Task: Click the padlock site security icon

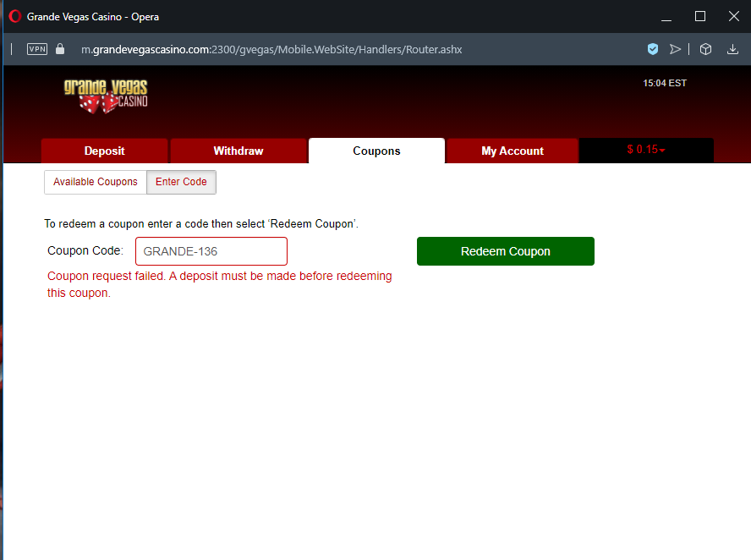Action: point(60,49)
